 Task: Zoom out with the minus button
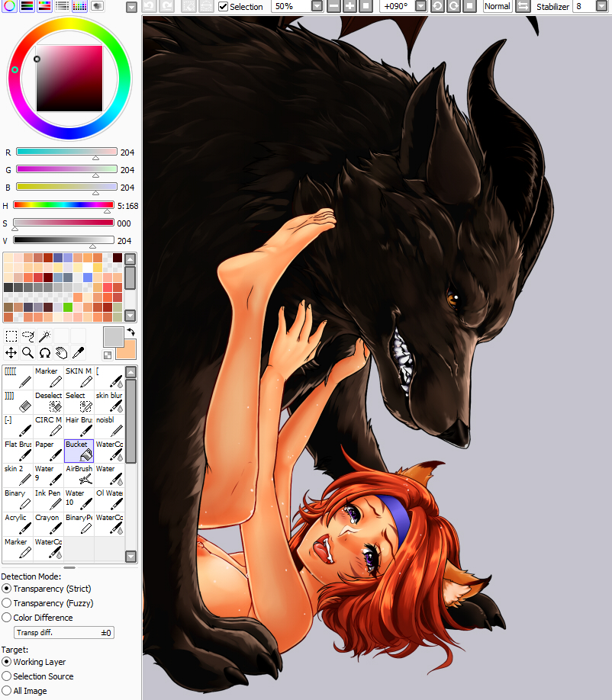(333, 6)
